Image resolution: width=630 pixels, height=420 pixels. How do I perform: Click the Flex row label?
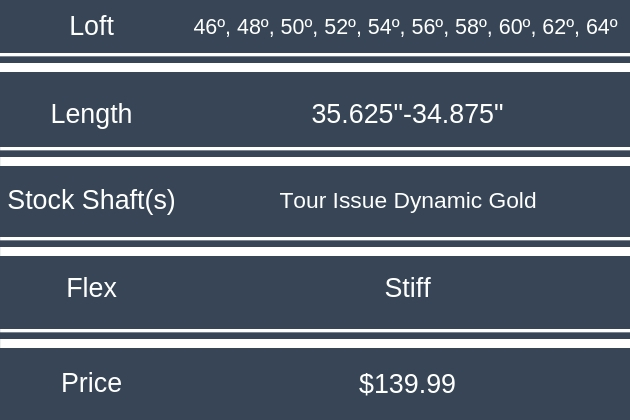pyautogui.click(x=91, y=288)
